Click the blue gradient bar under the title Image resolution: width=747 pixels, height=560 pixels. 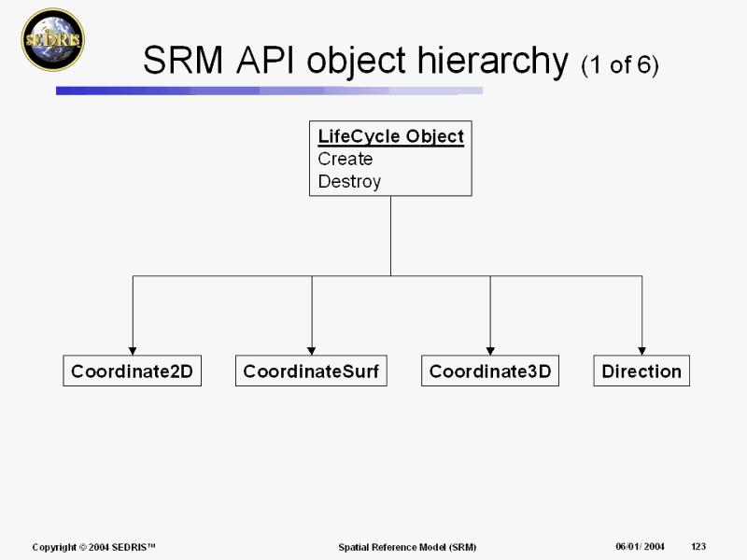click(x=269, y=91)
